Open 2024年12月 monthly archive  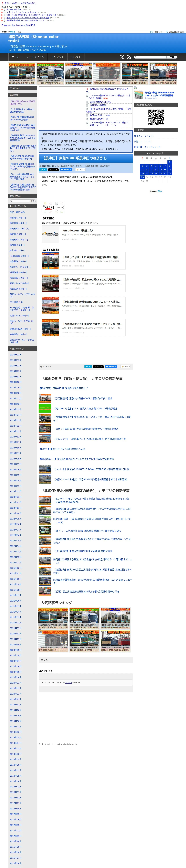coord(15,371)
